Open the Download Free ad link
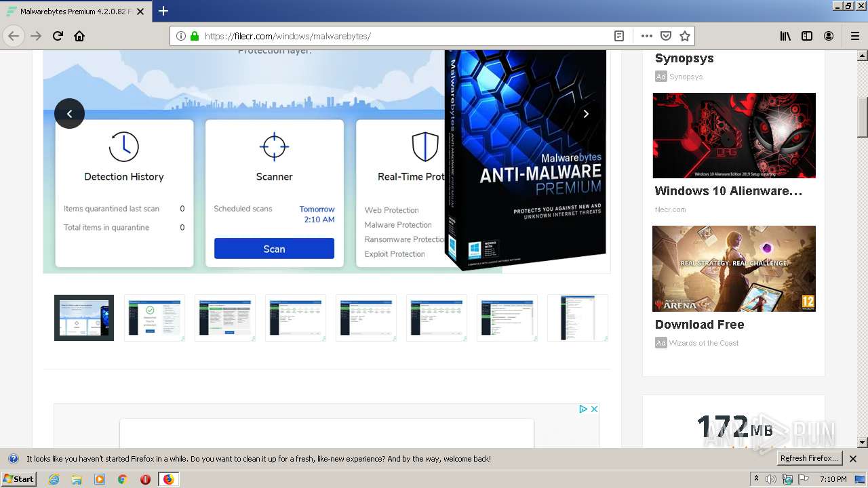 coord(699,325)
